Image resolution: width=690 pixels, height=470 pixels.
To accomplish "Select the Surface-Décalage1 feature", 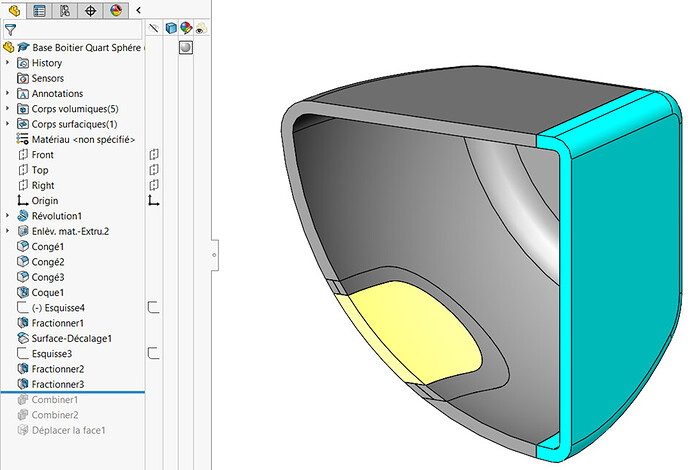I will (71, 338).
